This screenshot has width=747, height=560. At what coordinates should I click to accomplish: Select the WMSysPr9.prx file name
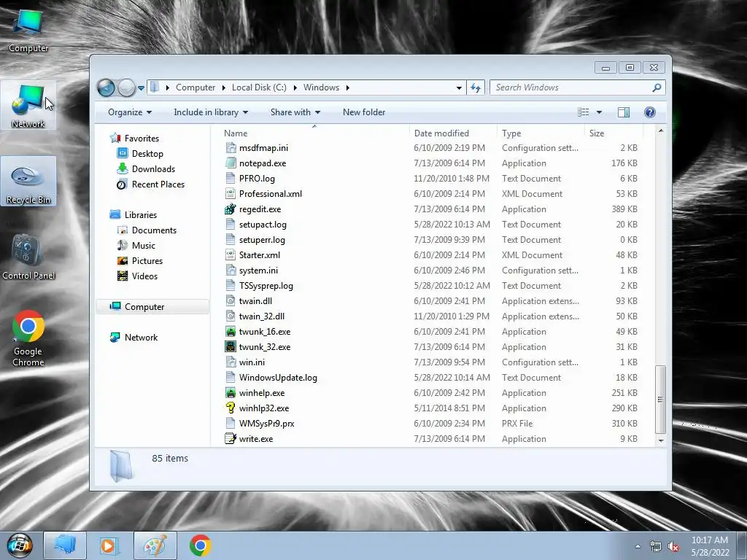click(x=267, y=424)
